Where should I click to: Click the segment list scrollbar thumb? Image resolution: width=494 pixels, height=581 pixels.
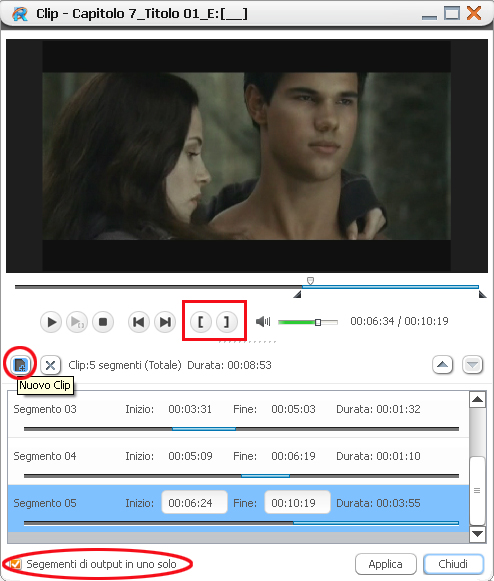[477, 491]
